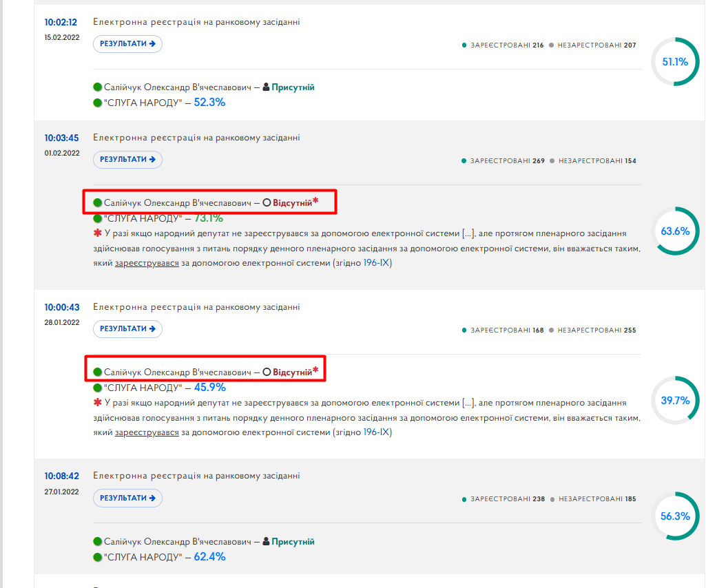The width and height of the screenshot is (706, 588).
Task: Click the 10:03:45 timestamp link
Action: tap(61, 138)
